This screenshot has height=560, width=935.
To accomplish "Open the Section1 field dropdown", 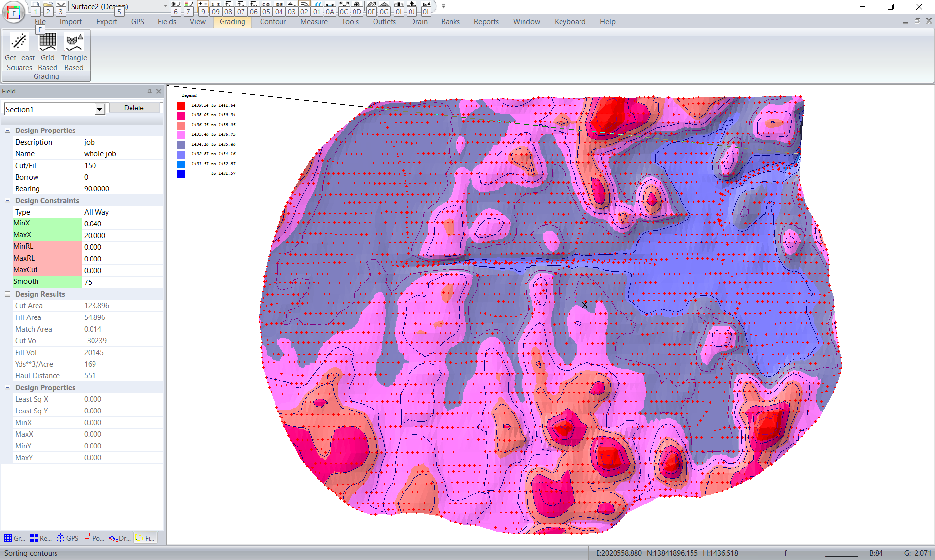I will (x=99, y=109).
